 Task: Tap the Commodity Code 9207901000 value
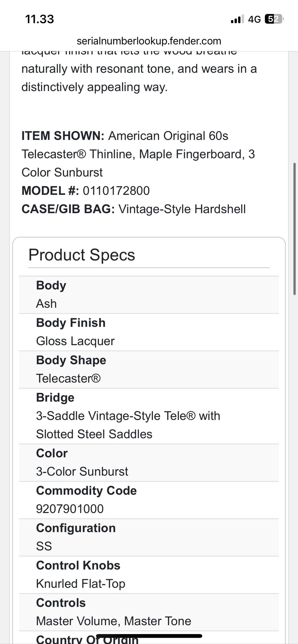click(x=70, y=509)
